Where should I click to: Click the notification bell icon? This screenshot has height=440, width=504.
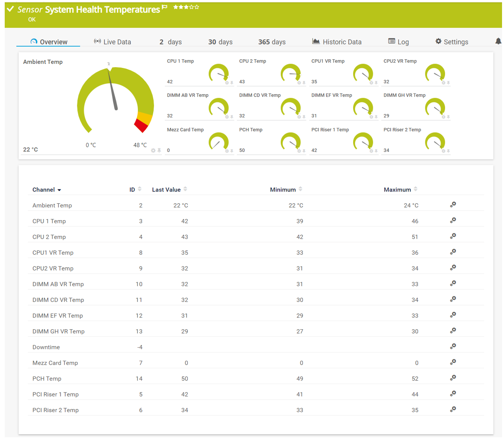tap(498, 41)
